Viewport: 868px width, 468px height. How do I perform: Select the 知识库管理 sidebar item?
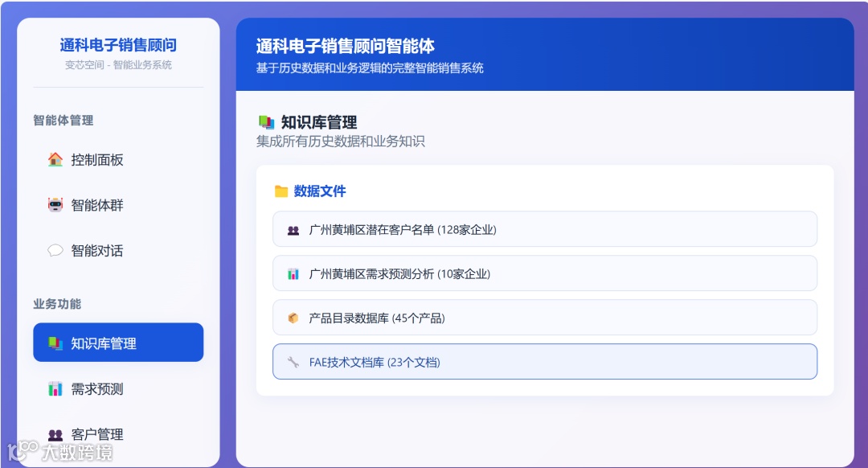coord(118,343)
